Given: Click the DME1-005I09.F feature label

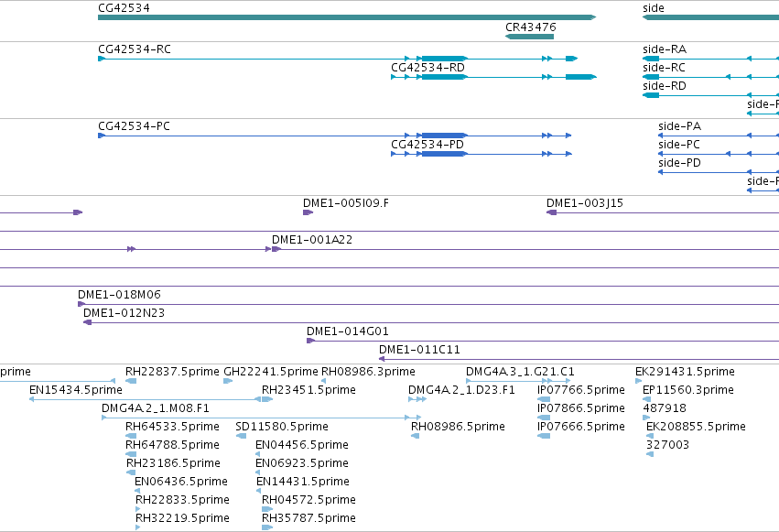Looking at the screenshot, I should [x=346, y=203].
